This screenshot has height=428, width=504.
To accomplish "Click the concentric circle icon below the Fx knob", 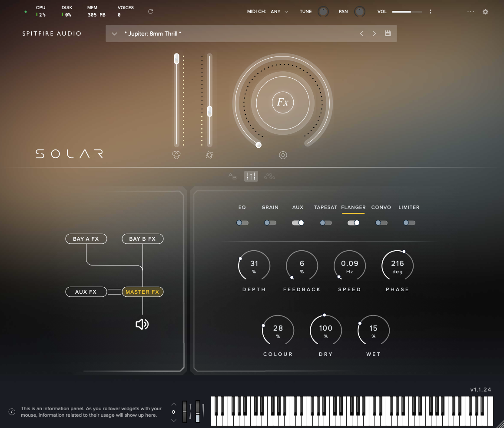I will pyautogui.click(x=283, y=155).
